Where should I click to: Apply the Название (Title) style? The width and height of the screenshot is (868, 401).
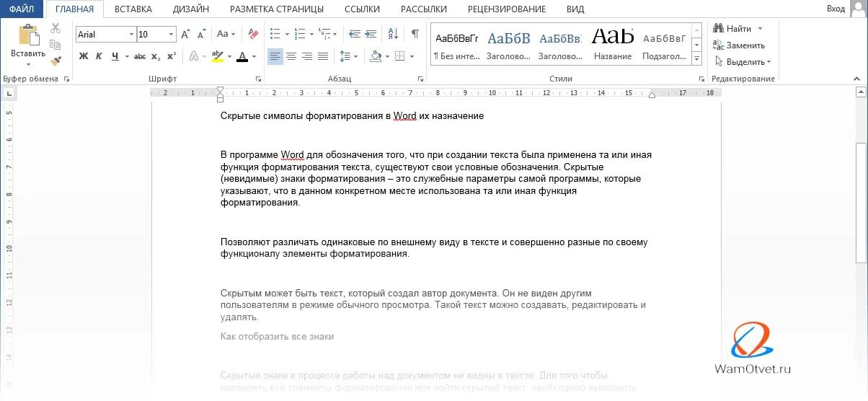tap(612, 45)
